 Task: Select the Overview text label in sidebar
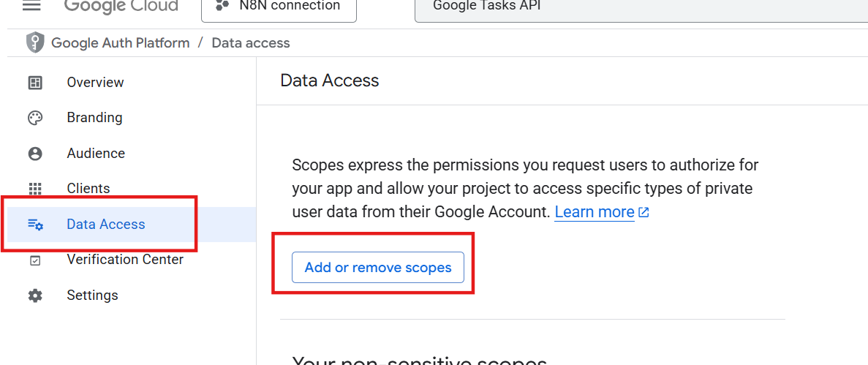point(95,83)
